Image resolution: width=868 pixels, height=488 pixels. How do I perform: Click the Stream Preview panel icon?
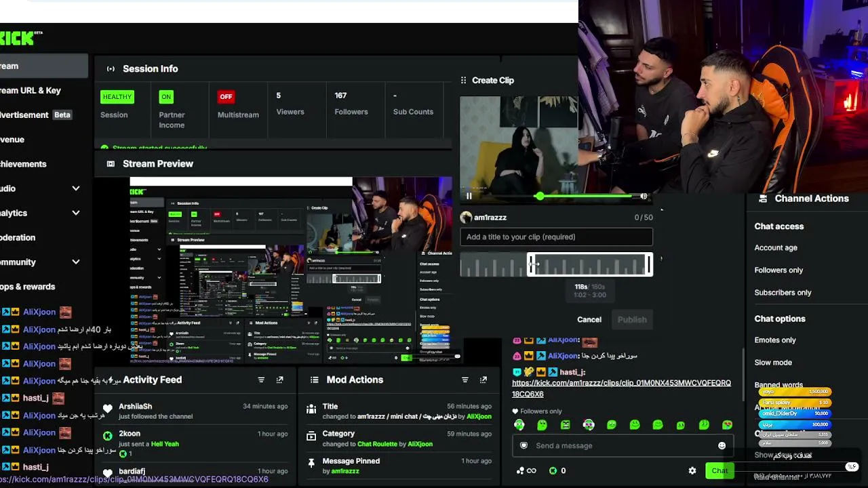tap(111, 163)
